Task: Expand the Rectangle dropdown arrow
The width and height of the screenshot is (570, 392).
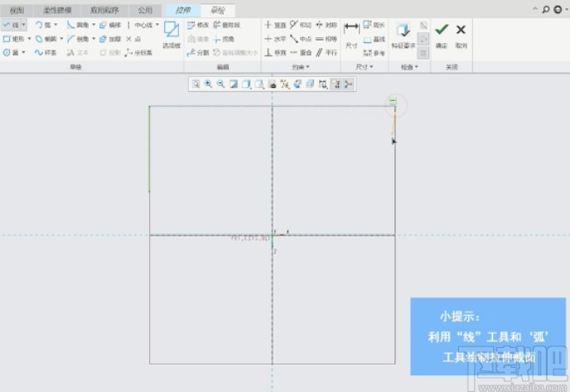Action: coord(29,39)
